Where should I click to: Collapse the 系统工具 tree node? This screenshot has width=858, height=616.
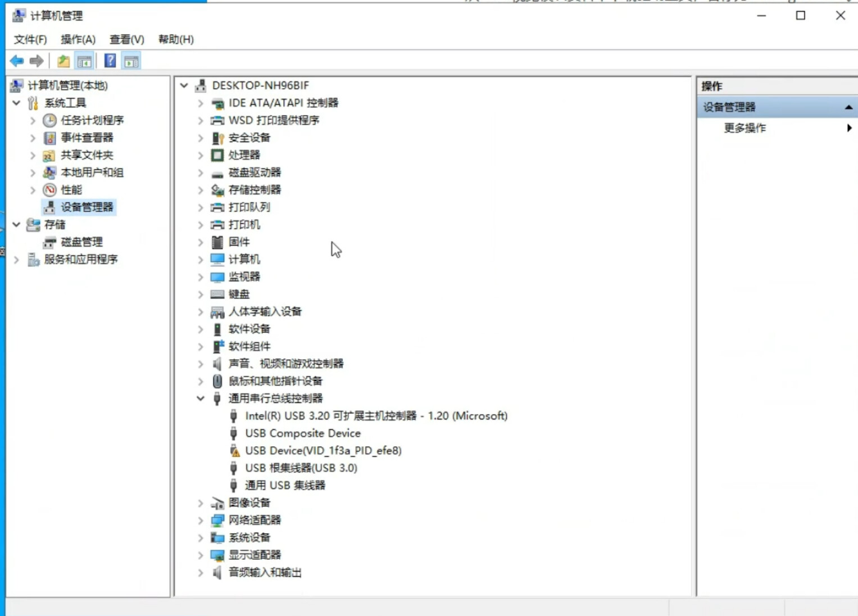[x=16, y=103]
